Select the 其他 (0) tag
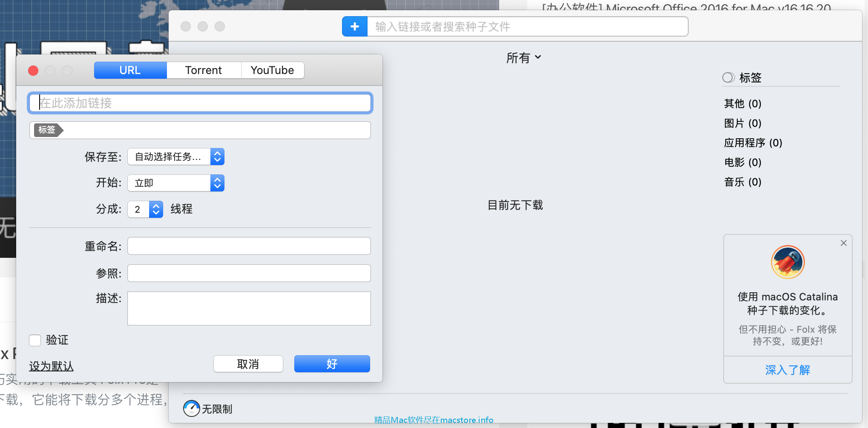Screen dimensions: 868x428 point(743,103)
